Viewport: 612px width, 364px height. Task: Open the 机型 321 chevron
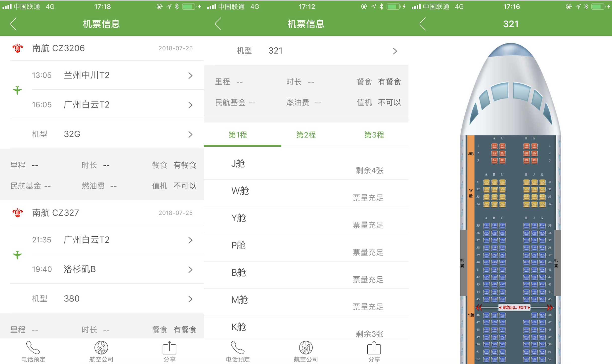click(395, 51)
